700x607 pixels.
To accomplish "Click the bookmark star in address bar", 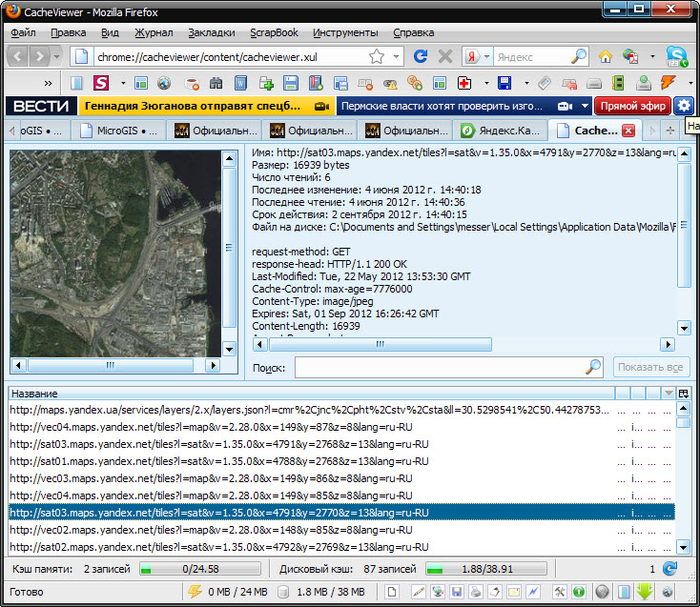I will (377, 56).
